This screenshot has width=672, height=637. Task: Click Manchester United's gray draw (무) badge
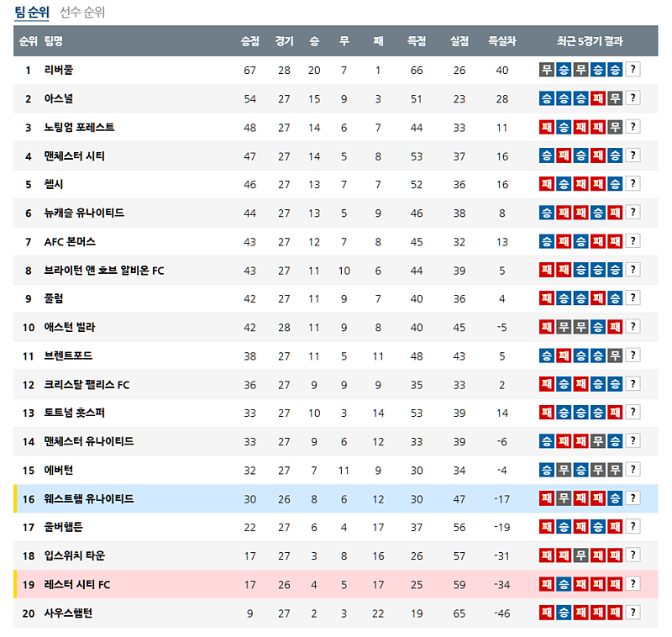(598, 441)
